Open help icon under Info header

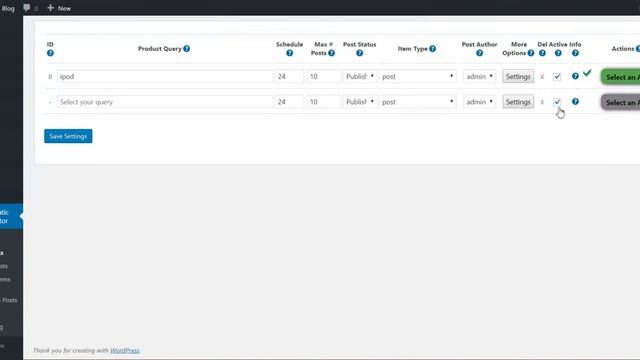coord(575,53)
